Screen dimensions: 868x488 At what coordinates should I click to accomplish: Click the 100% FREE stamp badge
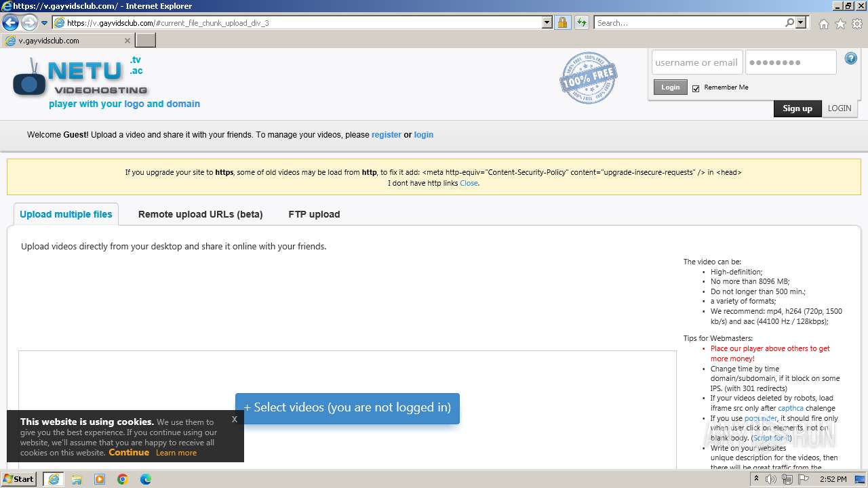click(588, 78)
